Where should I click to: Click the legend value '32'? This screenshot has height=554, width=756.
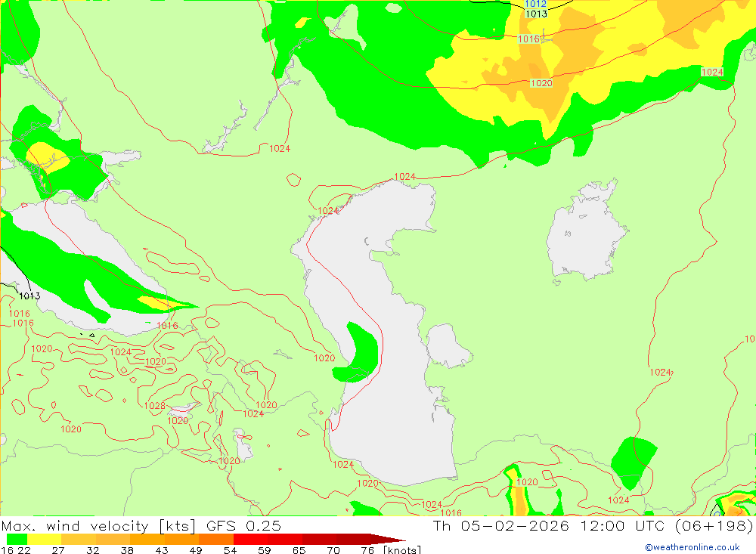[92, 550]
